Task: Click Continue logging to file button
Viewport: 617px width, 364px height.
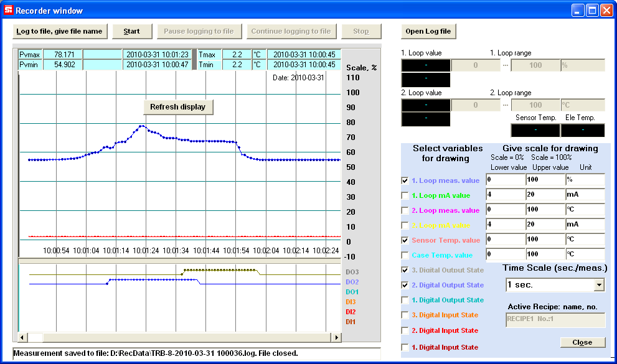Action: click(291, 32)
